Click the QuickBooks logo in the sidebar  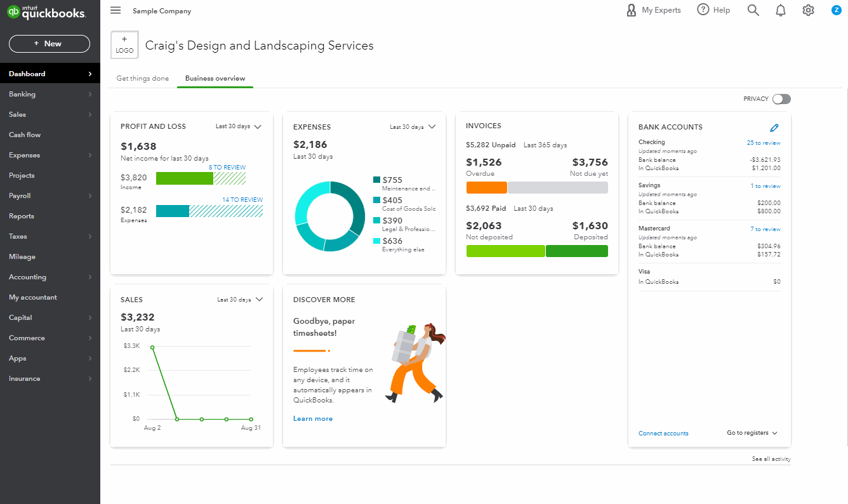46,13
